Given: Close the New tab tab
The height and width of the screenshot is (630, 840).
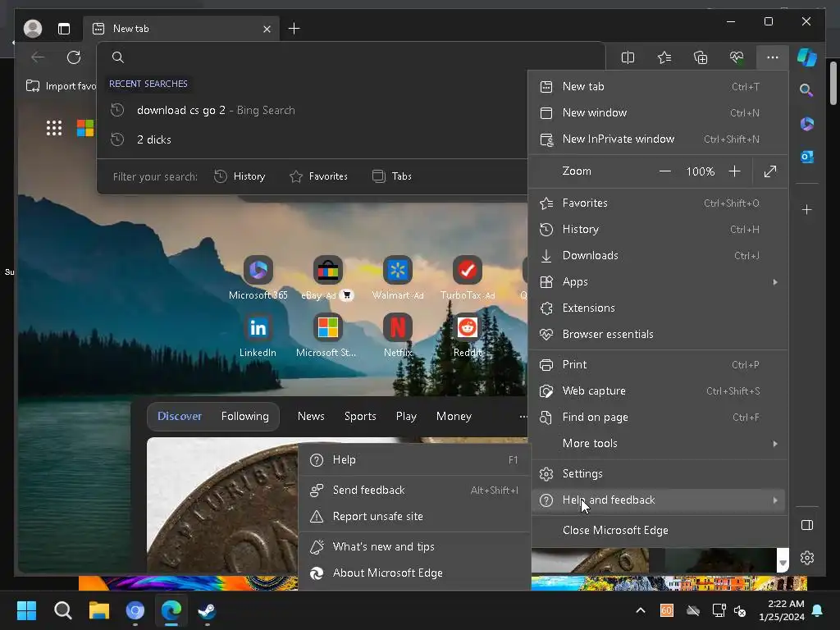Looking at the screenshot, I should [x=267, y=29].
